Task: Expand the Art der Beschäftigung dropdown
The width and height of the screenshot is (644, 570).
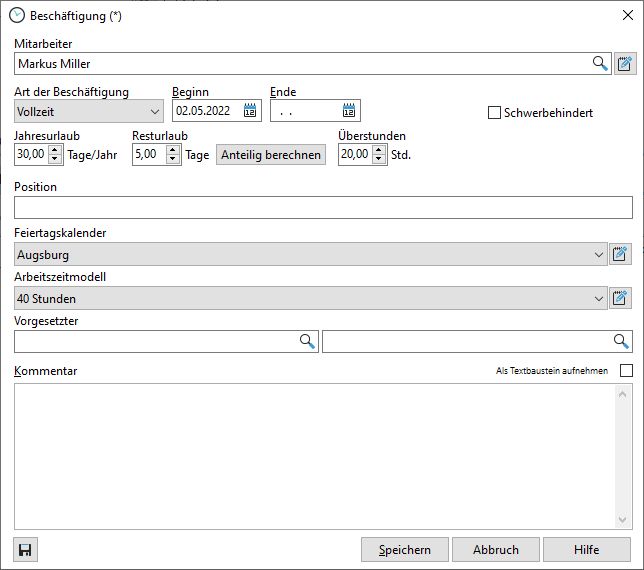Action: click(x=154, y=112)
